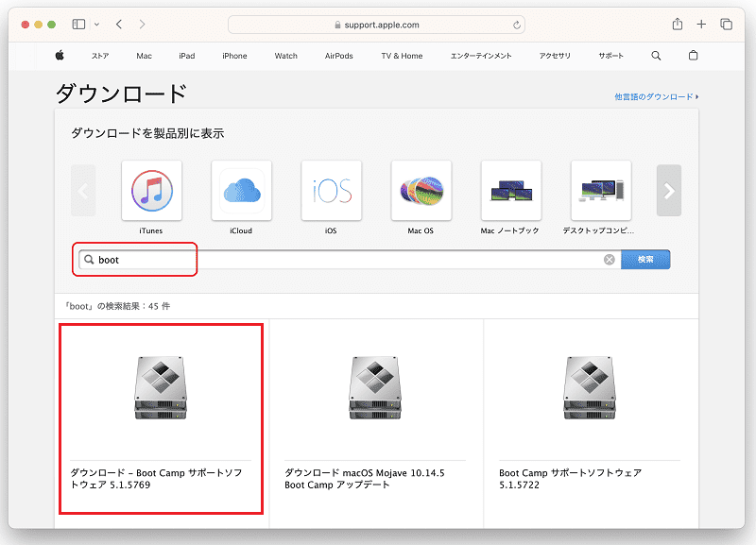Open サポート navigation item
The width and height of the screenshot is (756, 545).
pyautogui.click(x=610, y=56)
